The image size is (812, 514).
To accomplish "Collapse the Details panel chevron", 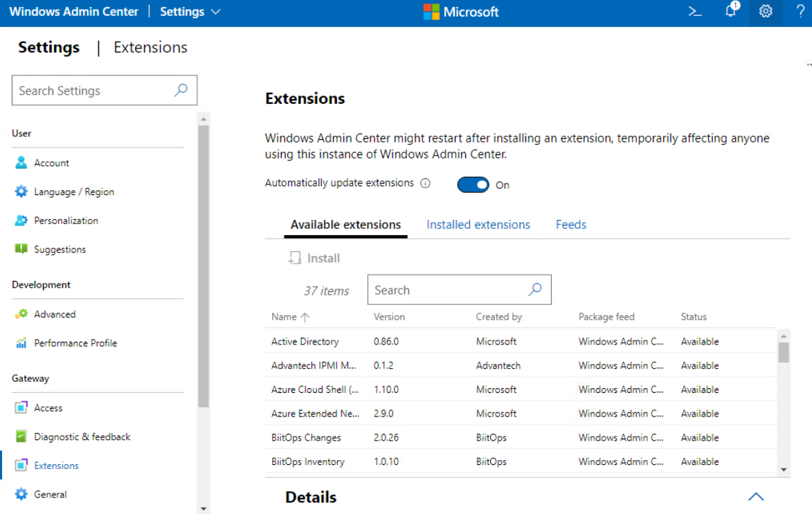I will (756, 497).
